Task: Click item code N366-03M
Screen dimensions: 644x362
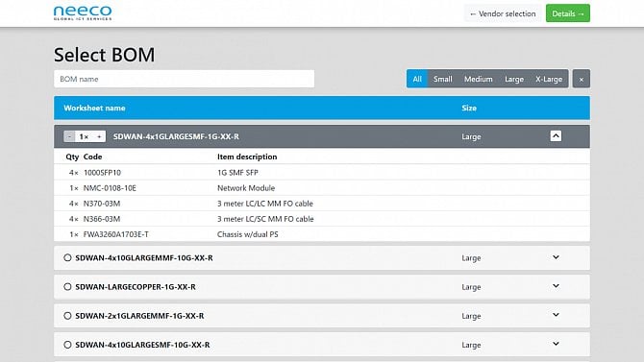Action: (102, 219)
